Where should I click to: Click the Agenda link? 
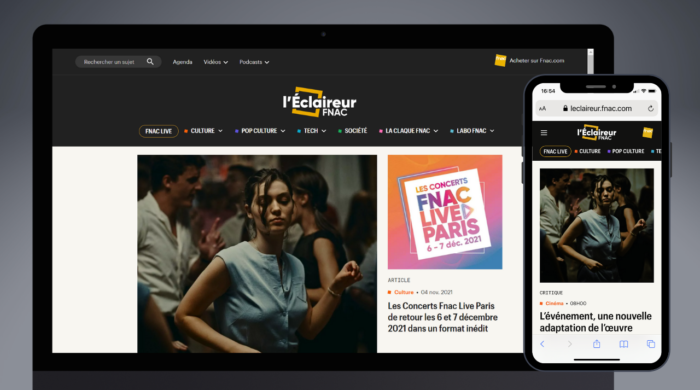[183, 62]
